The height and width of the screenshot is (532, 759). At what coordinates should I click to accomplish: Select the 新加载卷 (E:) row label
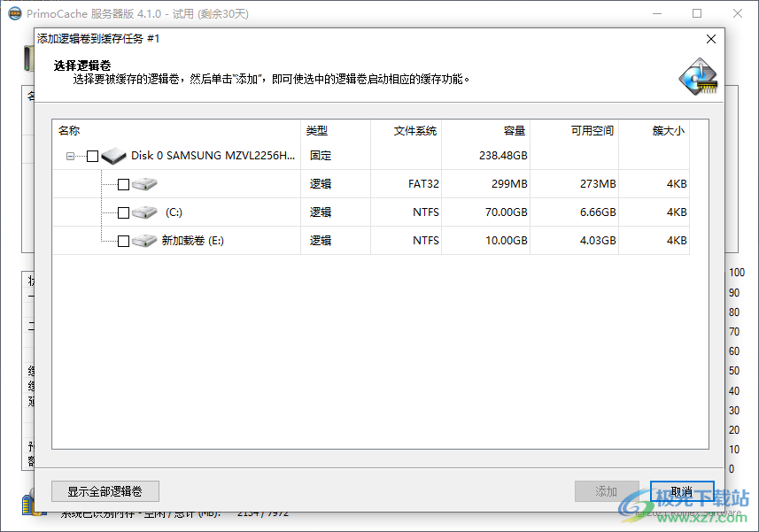tap(193, 241)
